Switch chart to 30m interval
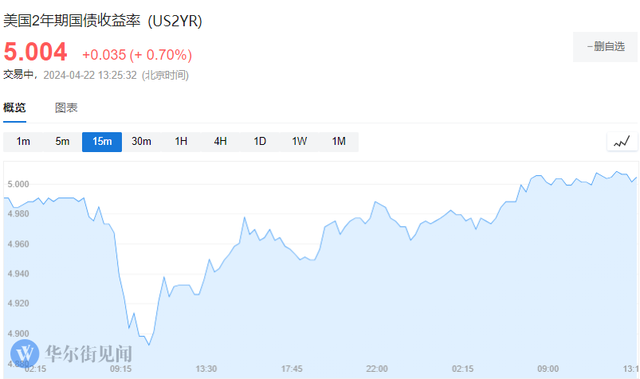640x379 pixels. [x=141, y=142]
